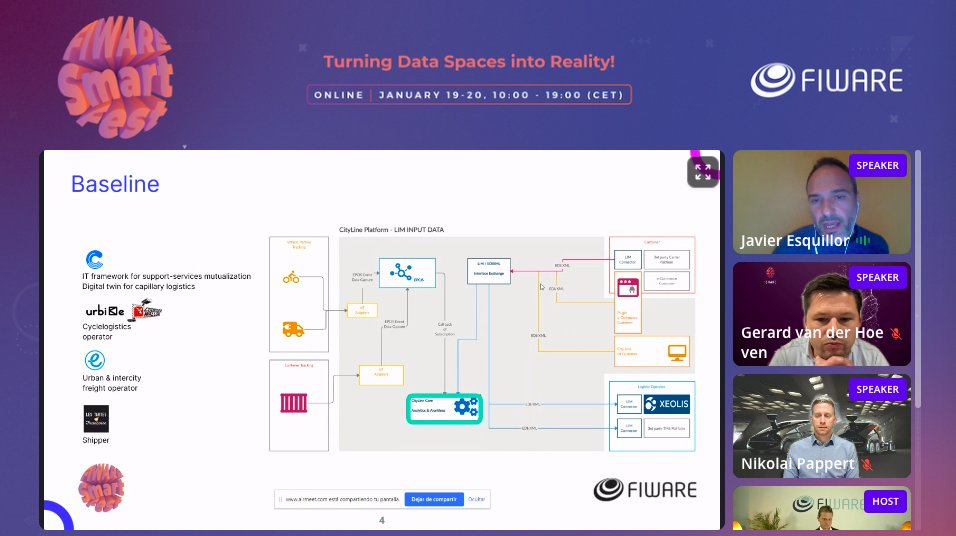Click the participant list vertical scrollbar
Image resolution: width=956 pixels, height=536 pixels.
pyautogui.click(x=918, y=279)
